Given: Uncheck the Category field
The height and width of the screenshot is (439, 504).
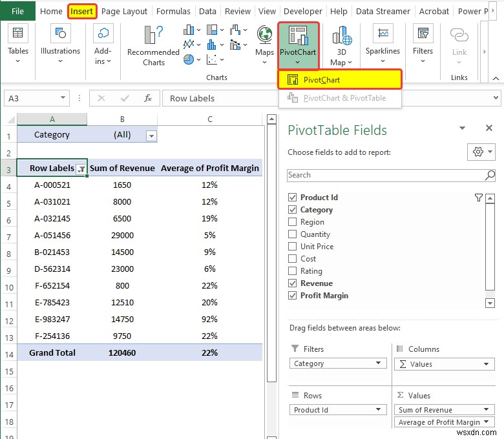Looking at the screenshot, I should (x=292, y=210).
